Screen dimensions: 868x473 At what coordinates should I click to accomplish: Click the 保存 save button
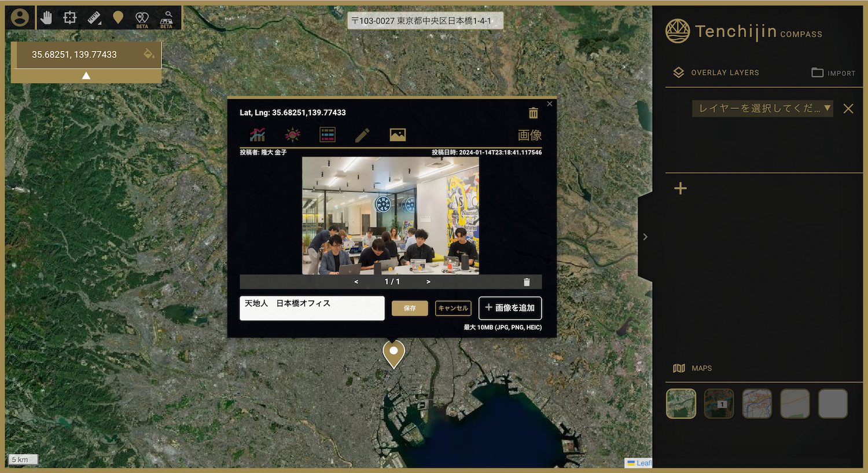[x=409, y=308]
